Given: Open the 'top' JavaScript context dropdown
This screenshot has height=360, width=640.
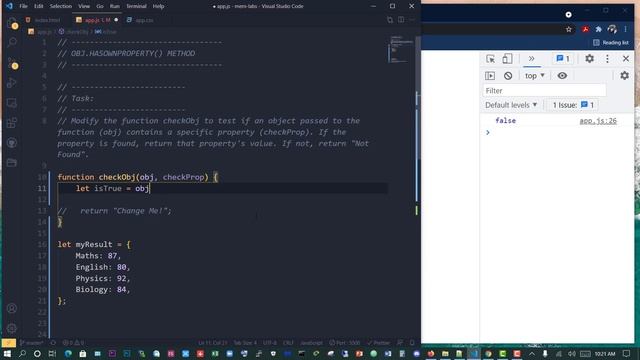Looking at the screenshot, I should [x=535, y=76].
